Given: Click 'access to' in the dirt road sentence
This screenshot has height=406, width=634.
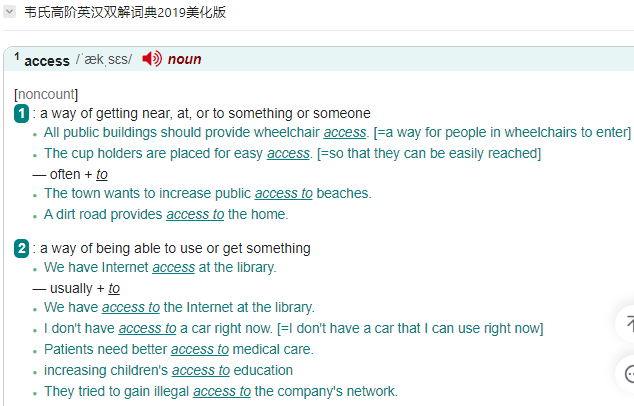Looking at the screenshot, I should (x=195, y=214).
